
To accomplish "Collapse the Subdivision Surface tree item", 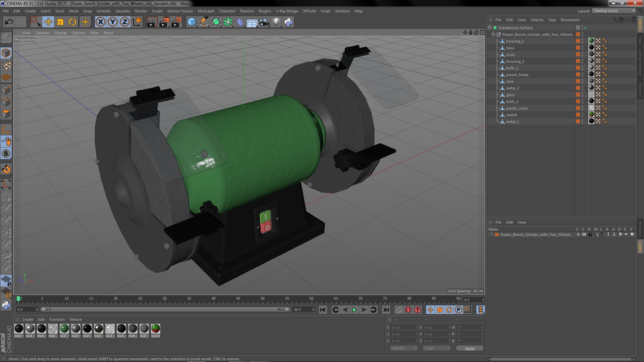I will point(490,28).
